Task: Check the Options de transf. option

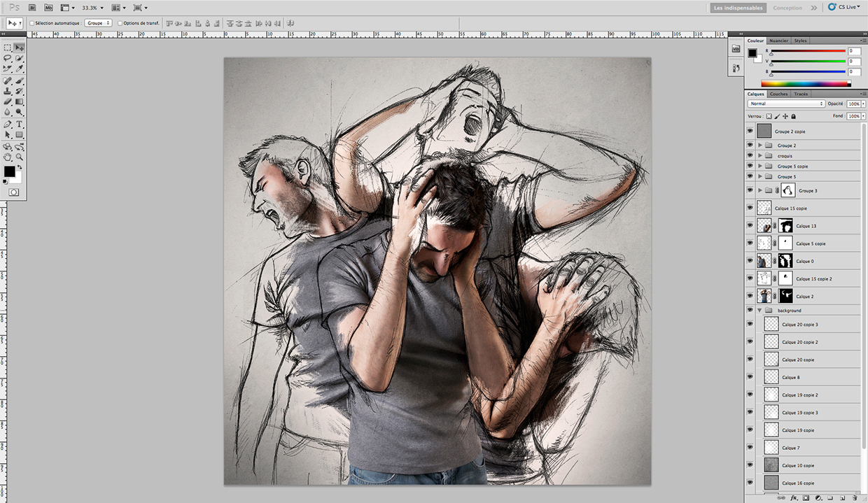Action: [x=120, y=22]
